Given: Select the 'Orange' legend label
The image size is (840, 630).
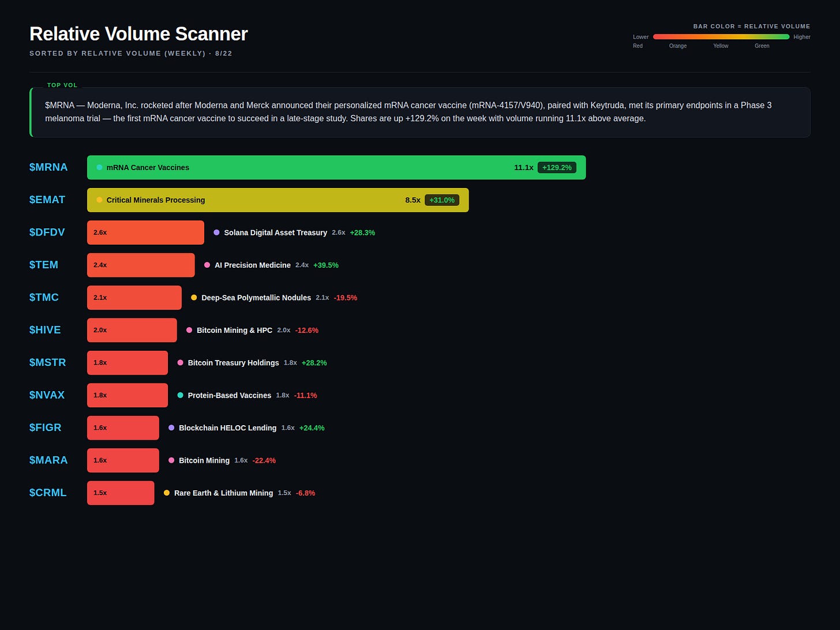Looking at the screenshot, I should [x=678, y=46].
